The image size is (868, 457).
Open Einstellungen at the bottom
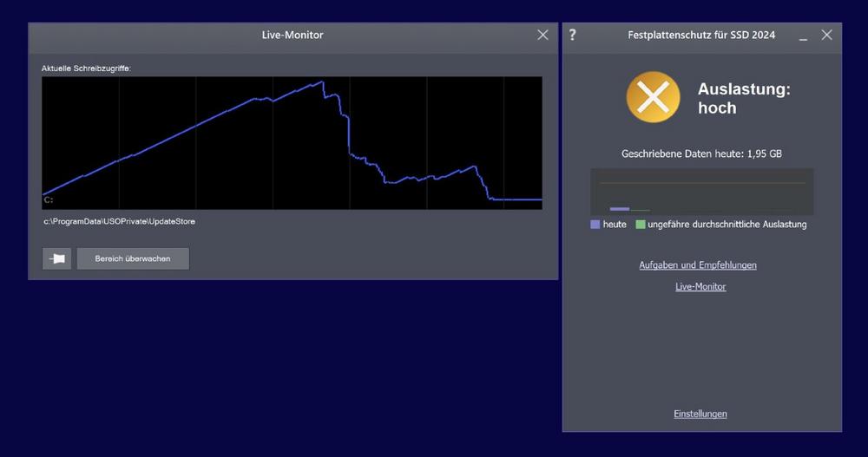tap(700, 414)
